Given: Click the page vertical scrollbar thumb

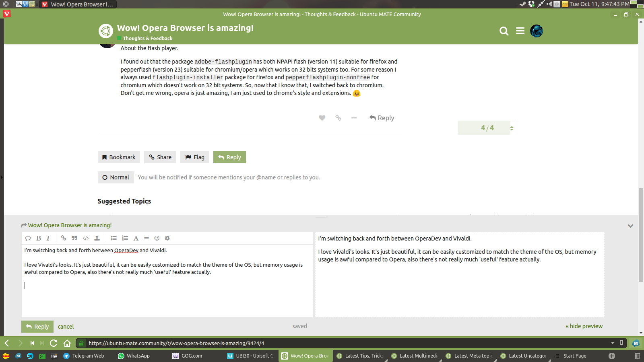Looking at the screenshot, I should 641,235.
